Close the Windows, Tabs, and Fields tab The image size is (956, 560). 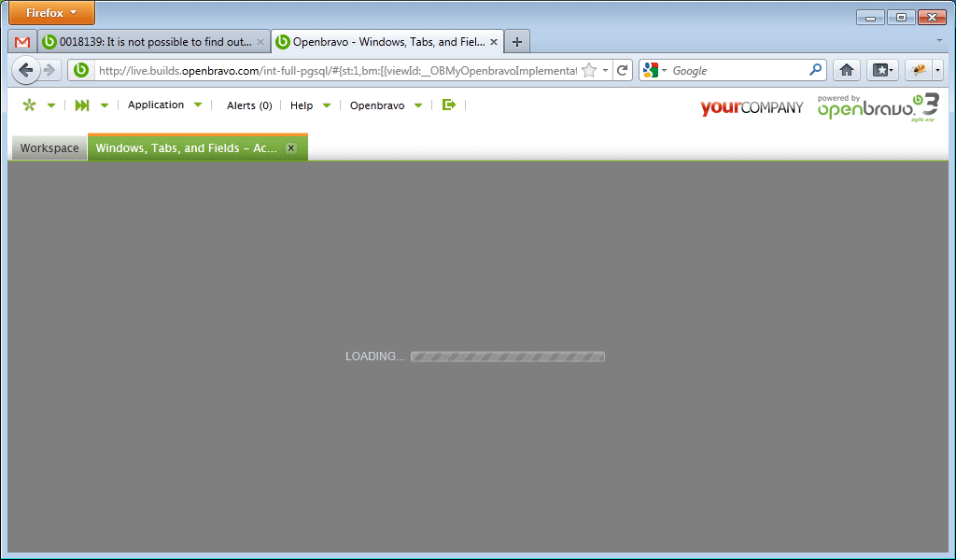pos(291,148)
